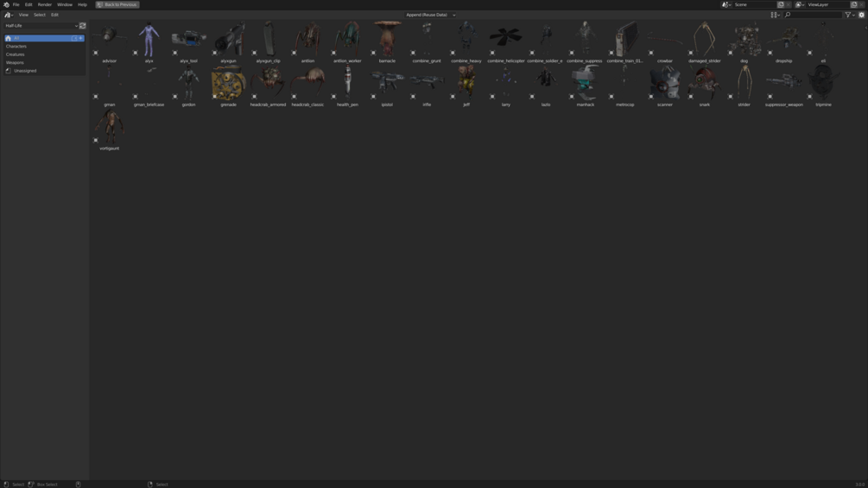Select the tripmine asset
The height and width of the screenshot is (488, 868).
pyautogui.click(x=823, y=86)
